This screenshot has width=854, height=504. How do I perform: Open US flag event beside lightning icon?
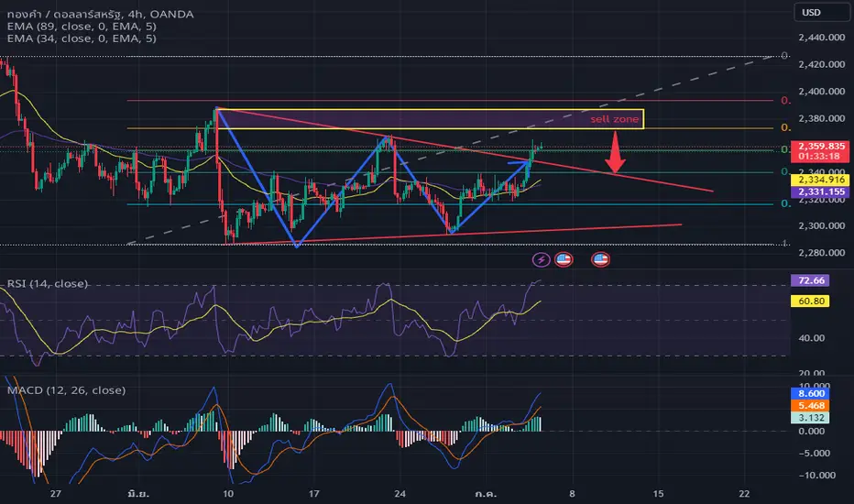[x=564, y=259]
